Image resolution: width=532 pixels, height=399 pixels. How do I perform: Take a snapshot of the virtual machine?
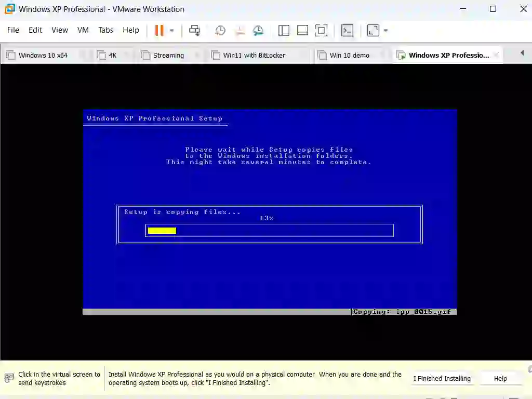pos(220,30)
